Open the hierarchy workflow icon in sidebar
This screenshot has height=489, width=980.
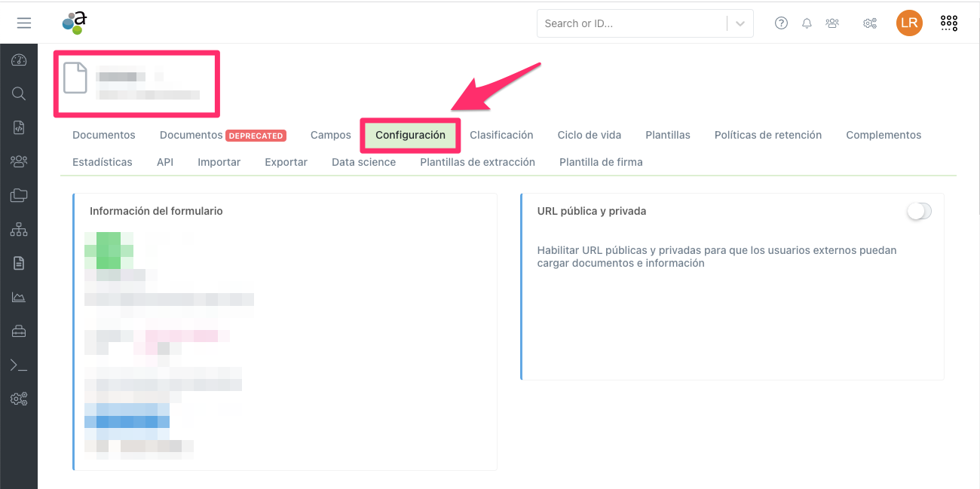[x=18, y=229]
